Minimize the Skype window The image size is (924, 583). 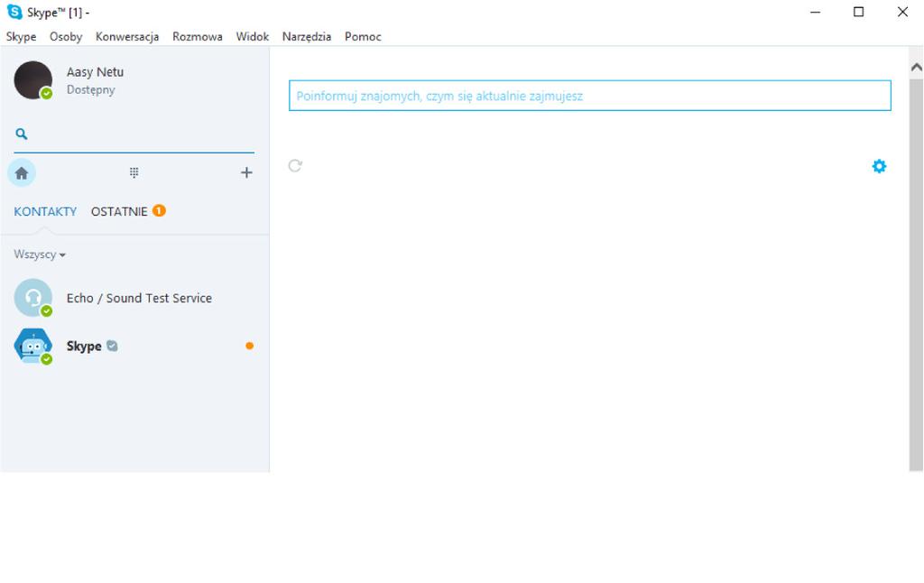click(816, 12)
